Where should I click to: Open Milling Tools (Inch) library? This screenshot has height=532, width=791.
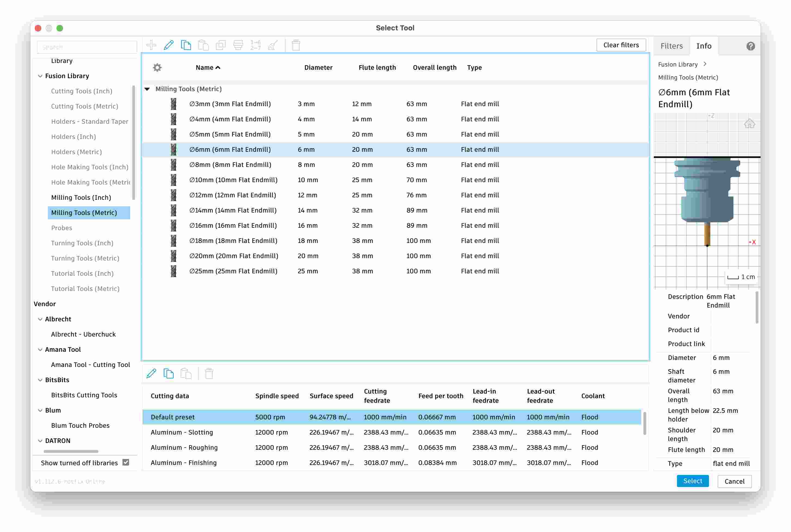pos(81,198)
